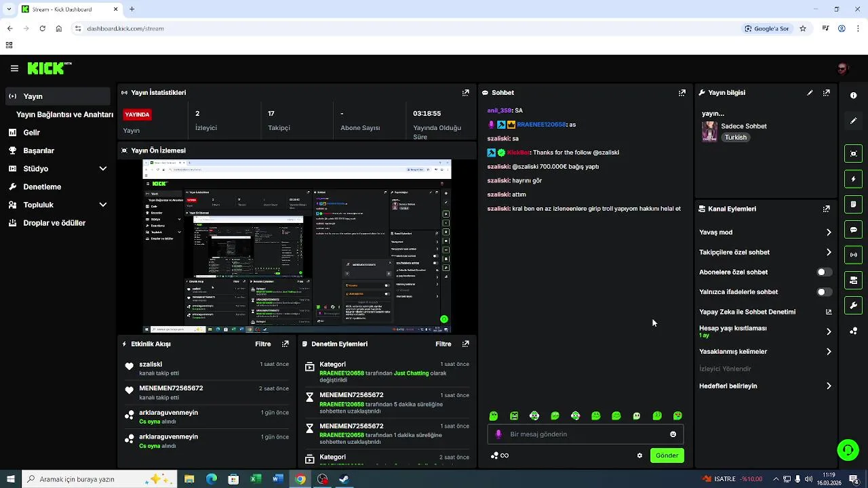Open Steam from the Windows taskbar
868x488 pixels.
tap(344, 479)
